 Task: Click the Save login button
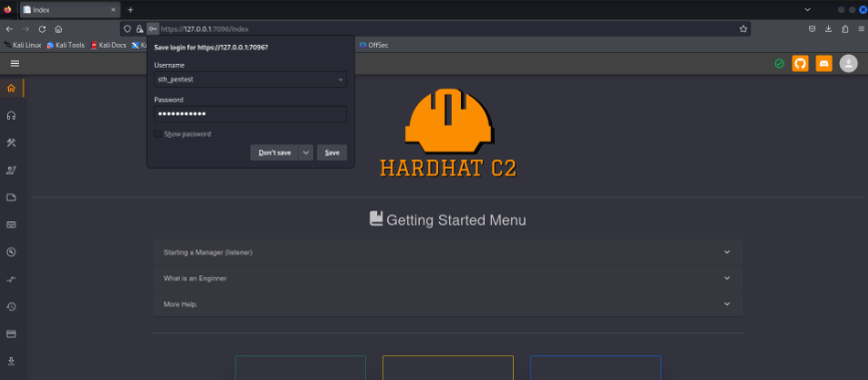pyautogui.click(x=332, y=153)
